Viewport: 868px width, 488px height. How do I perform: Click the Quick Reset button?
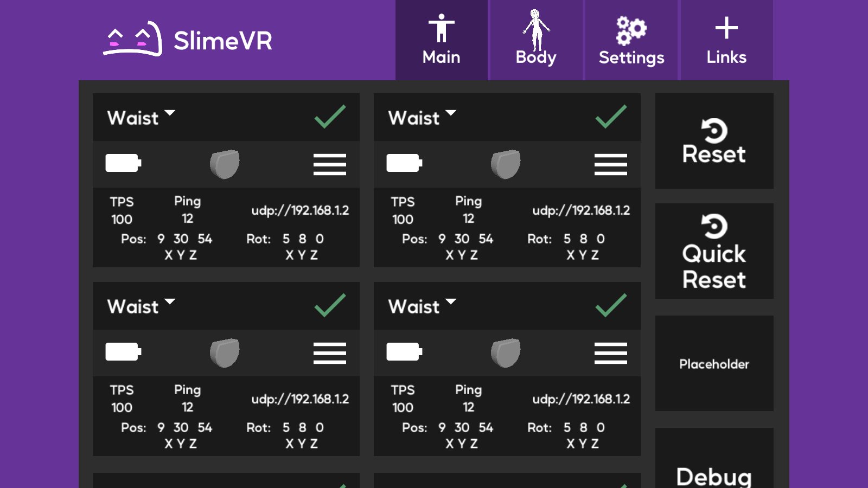click(x=714, y=251)
